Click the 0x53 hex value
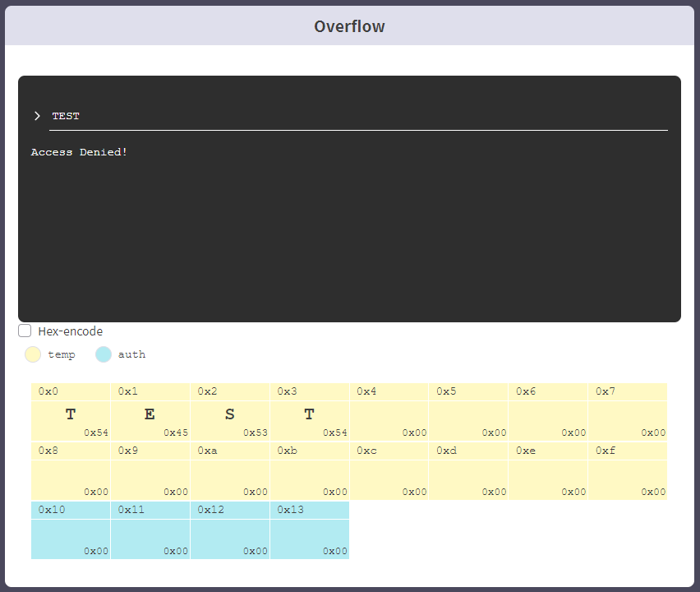The width and height of the screenshot is (700, 592). 256,432
